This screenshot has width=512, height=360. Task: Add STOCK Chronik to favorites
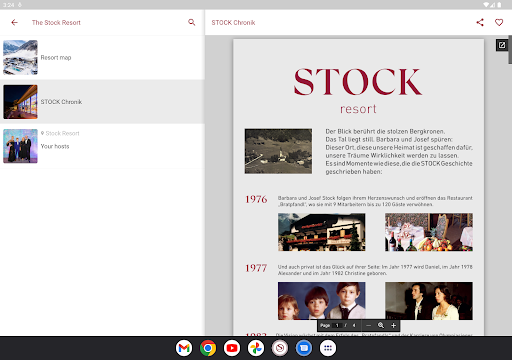(x=499, y=22)
